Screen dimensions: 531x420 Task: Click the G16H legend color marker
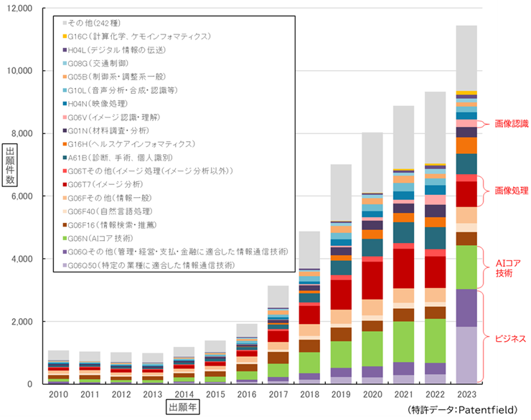[x=65, y=144]
